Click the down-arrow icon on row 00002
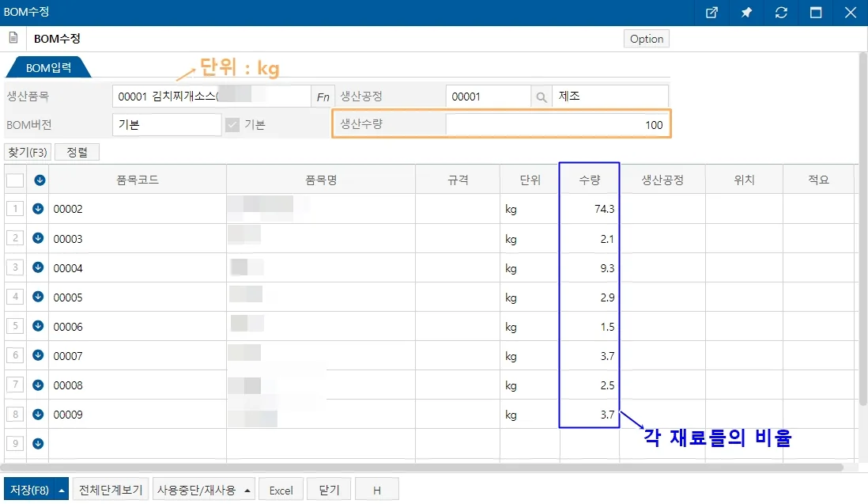Viewport: 868px width, 504px height. [38, 209]
